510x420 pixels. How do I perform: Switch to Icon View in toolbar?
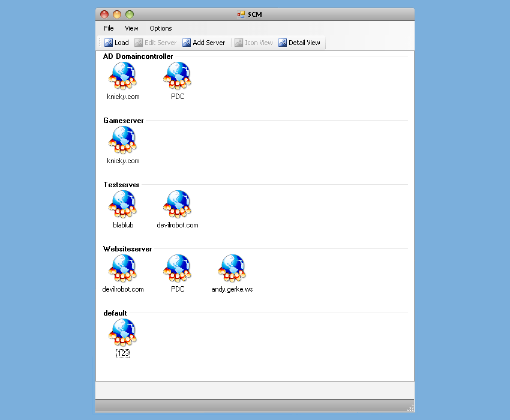click(x=254, y=43)
